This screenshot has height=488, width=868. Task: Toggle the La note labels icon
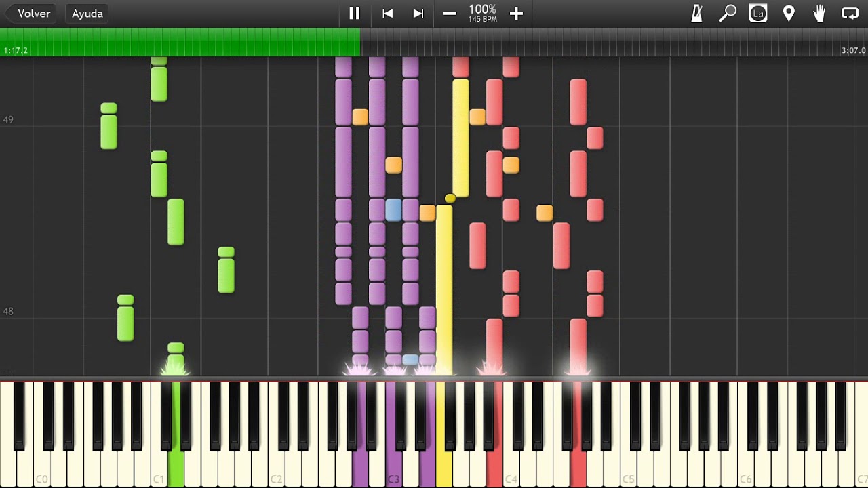click(758, 14)
